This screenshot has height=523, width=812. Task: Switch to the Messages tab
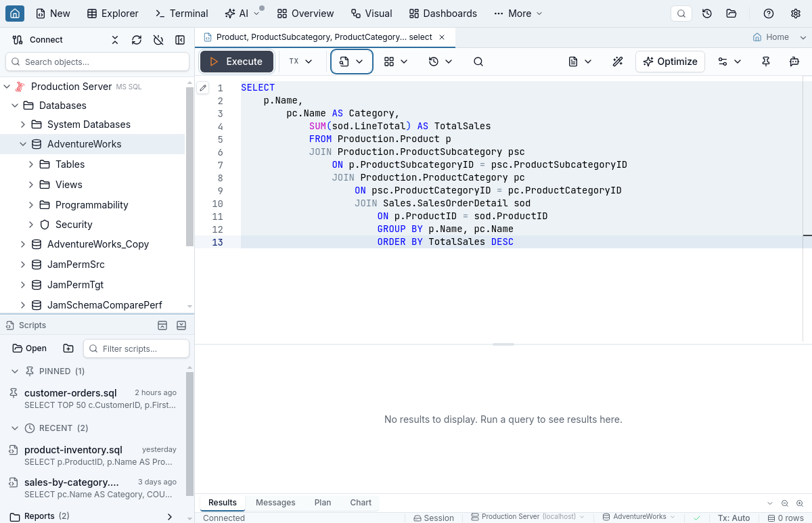coord(275,503)
